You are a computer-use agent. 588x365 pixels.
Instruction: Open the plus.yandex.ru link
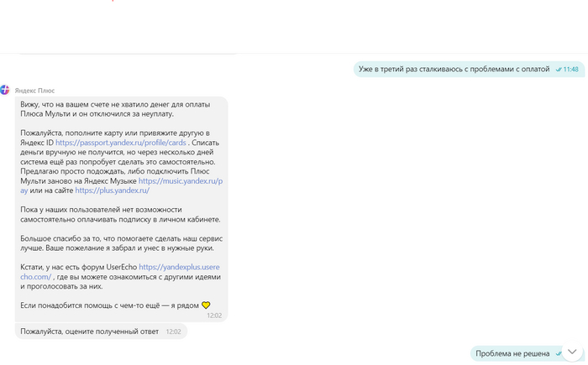[112, 190]
